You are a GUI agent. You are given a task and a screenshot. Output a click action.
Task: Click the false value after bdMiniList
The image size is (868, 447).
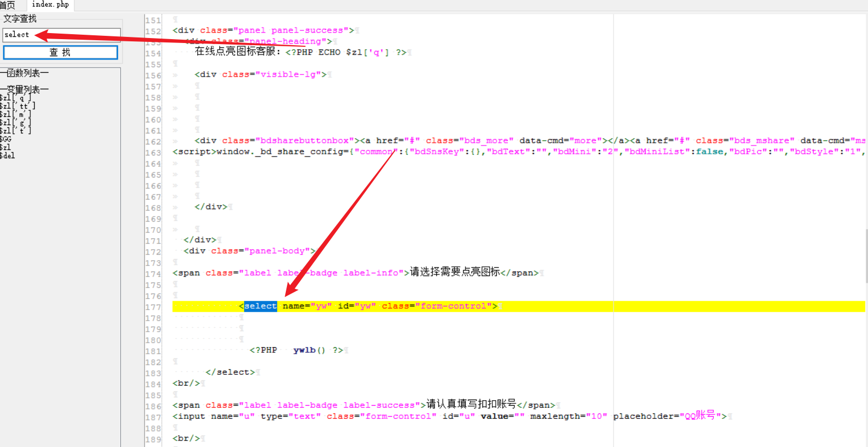click(709, 152)
